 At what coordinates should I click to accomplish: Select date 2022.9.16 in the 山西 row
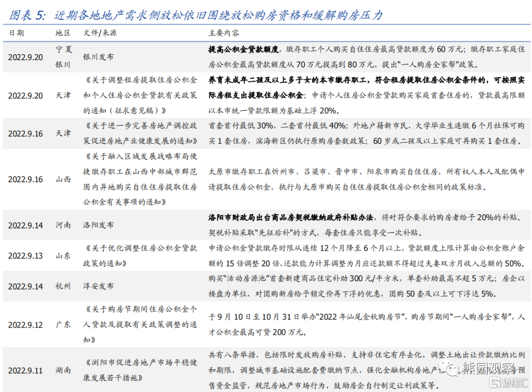pyautogui.click(x=26, y=179)
